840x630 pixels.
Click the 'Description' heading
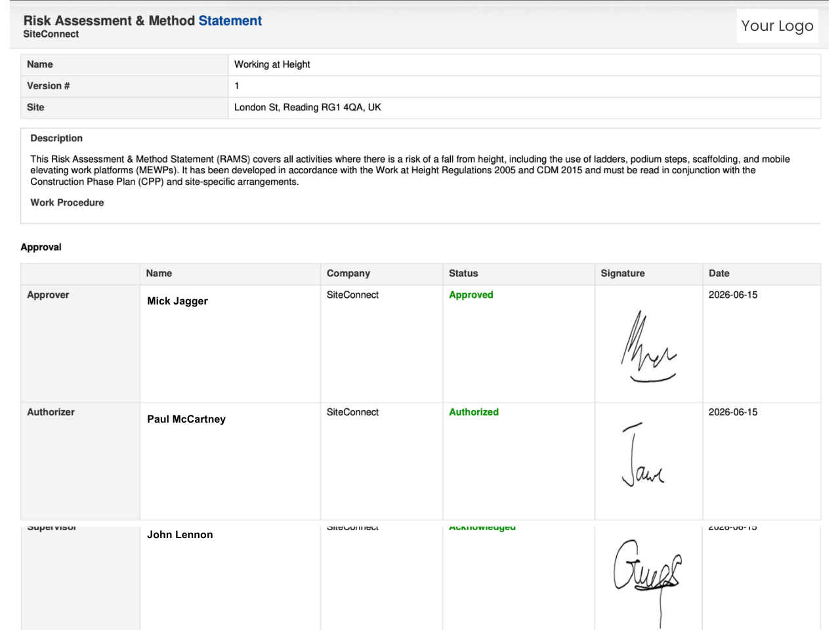56,138
